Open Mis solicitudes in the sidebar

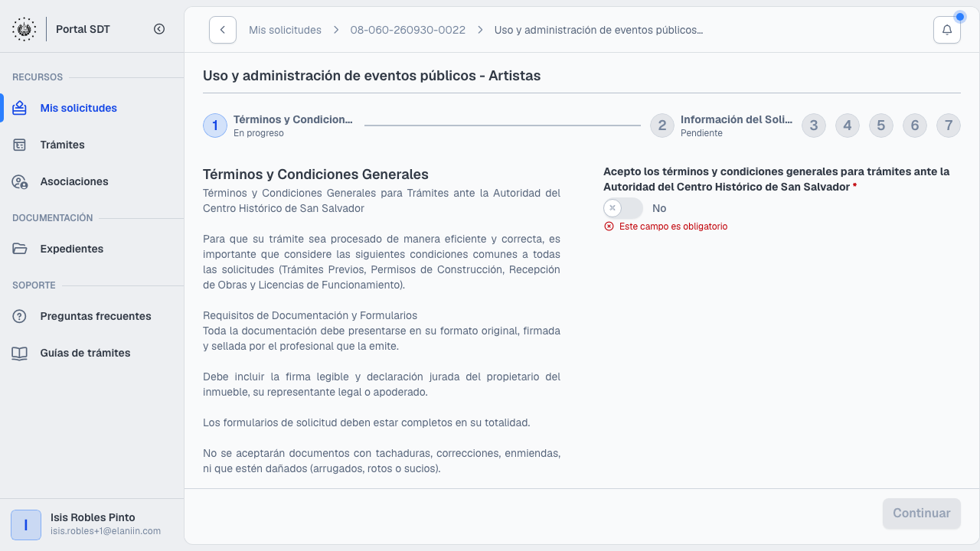(92, 108)
